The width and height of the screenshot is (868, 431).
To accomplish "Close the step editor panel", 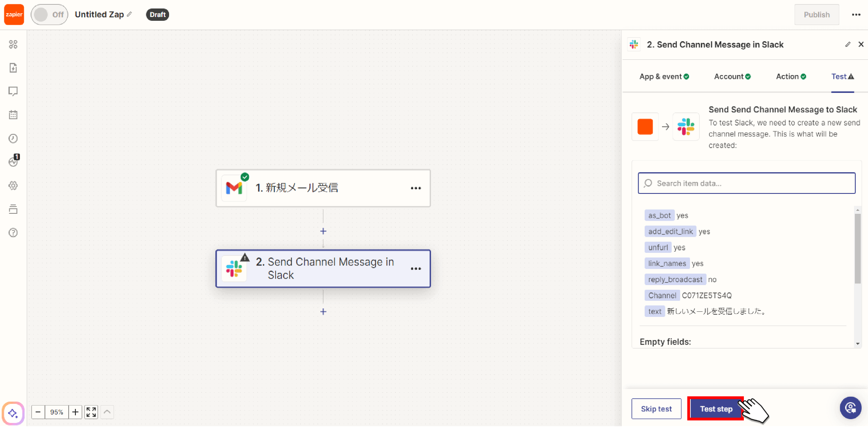I will [861, 45].
